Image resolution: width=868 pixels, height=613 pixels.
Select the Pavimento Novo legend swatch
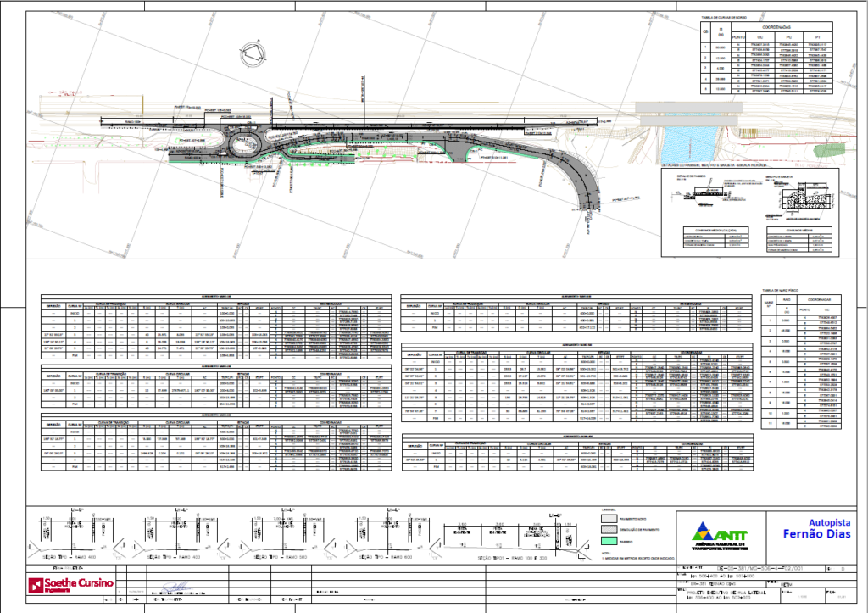tap(609, 519)
